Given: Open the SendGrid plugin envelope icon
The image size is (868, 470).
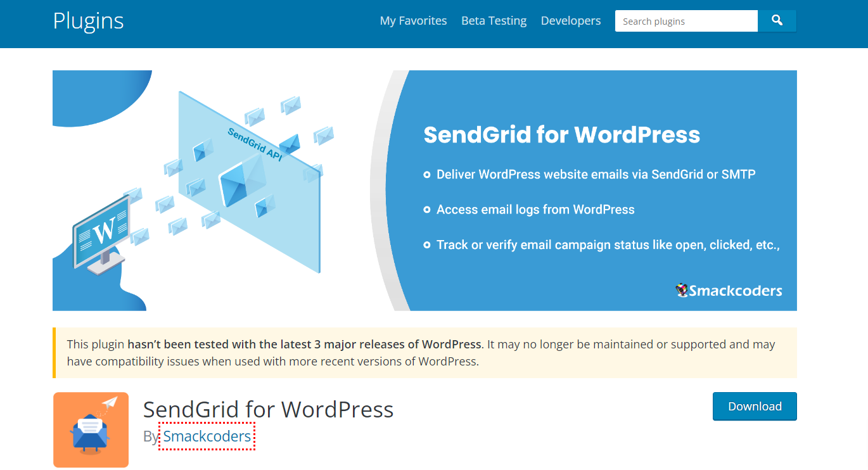Looking at the screenshot, I should click(x=91, y=429).
